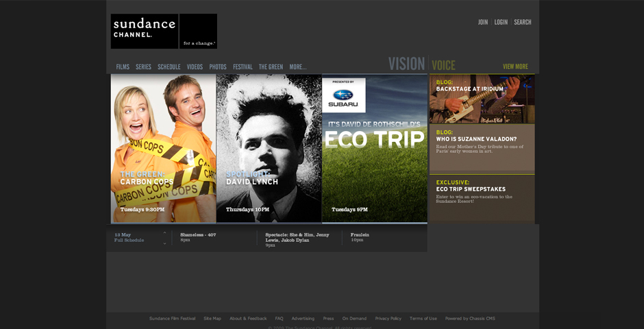Click the schedule up arrow

[x=164, y=233]
